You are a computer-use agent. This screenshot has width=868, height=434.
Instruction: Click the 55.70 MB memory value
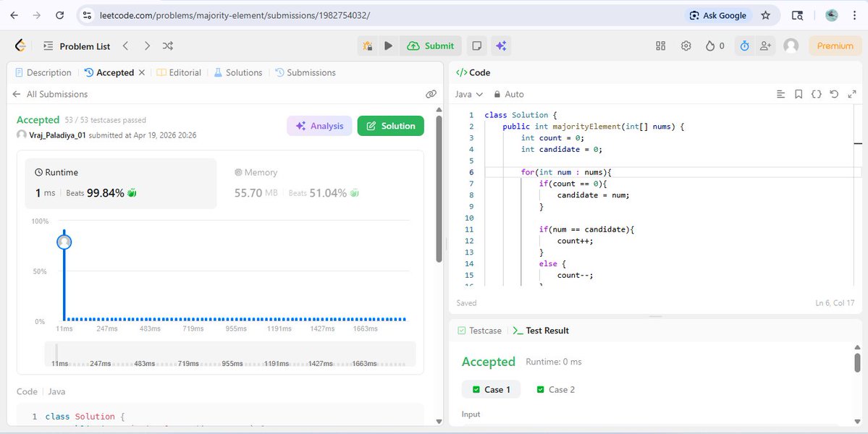pos(256,193)
